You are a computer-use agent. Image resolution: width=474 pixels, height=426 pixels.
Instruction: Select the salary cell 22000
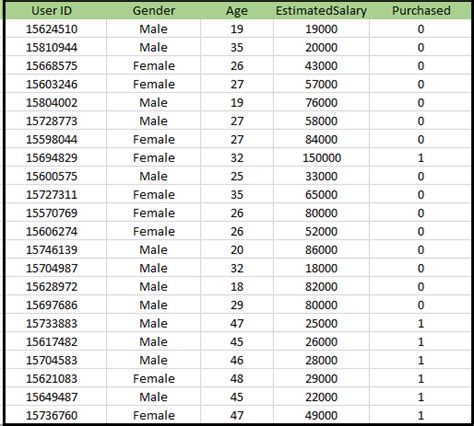click(321, 397)
